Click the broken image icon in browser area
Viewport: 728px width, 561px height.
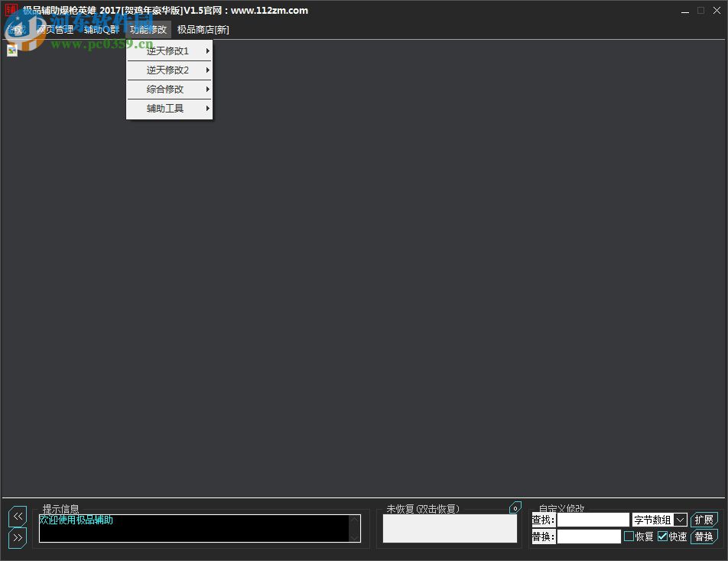coord(12,51)
